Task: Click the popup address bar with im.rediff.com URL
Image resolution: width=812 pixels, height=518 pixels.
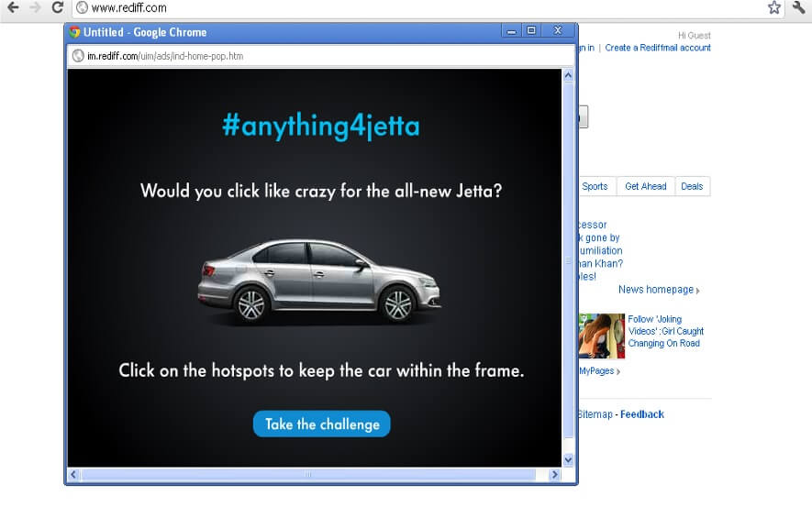Action: (321, 56)
